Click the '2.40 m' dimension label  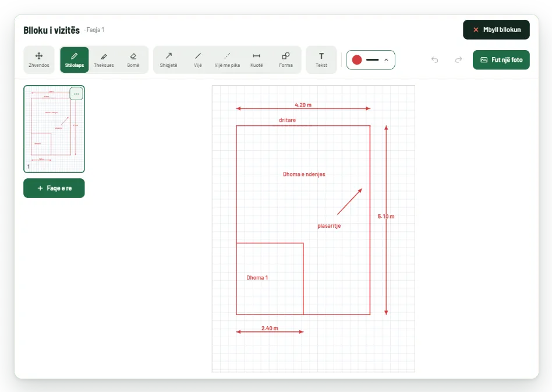pos(270,329)
